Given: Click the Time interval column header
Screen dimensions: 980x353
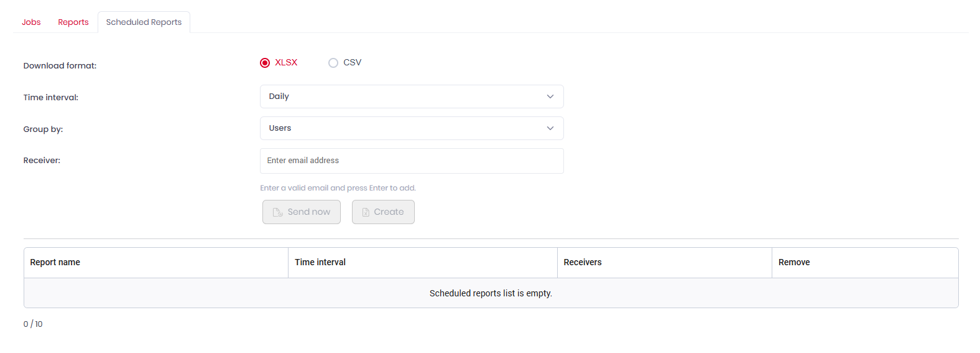Looking at the screenshot, I should coord(320,262).
